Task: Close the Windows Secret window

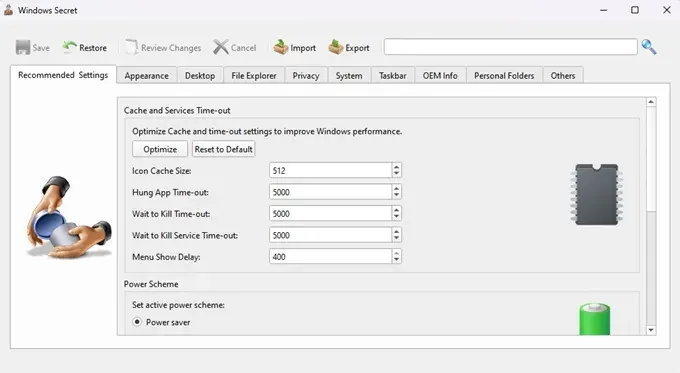Action: (x=667, y=10)
